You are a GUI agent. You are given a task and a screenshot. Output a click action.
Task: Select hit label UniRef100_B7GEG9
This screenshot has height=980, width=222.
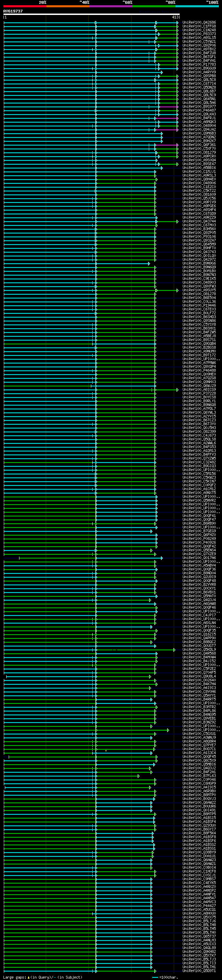[199, 531]
